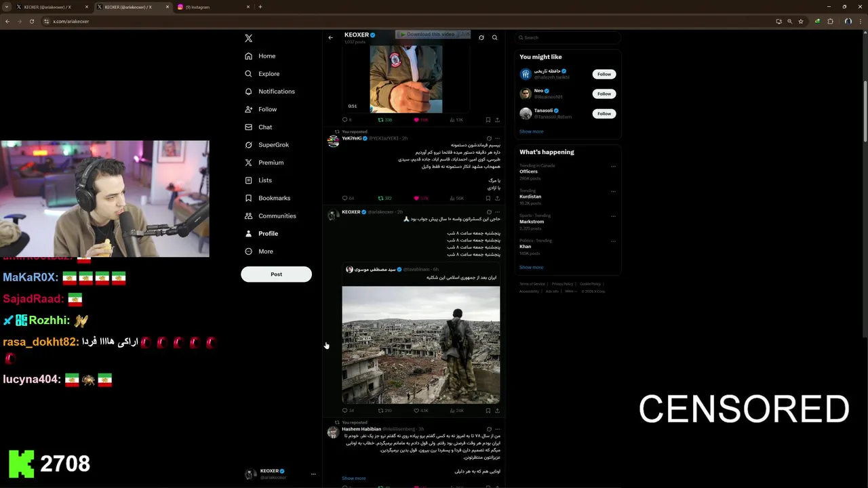Go to Chat in the sidebar
868x488 pixels.
(x=258, y=127)
